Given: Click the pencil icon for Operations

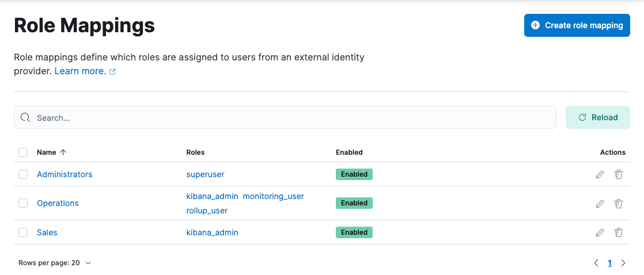Looking at the screenshot, I should pyautogui.click(x=600, y=203).
